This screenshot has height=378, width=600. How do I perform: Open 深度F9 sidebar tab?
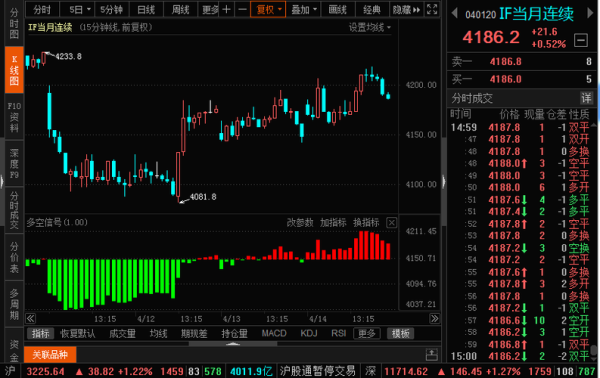pyautogui.click(x=14, y=164)
